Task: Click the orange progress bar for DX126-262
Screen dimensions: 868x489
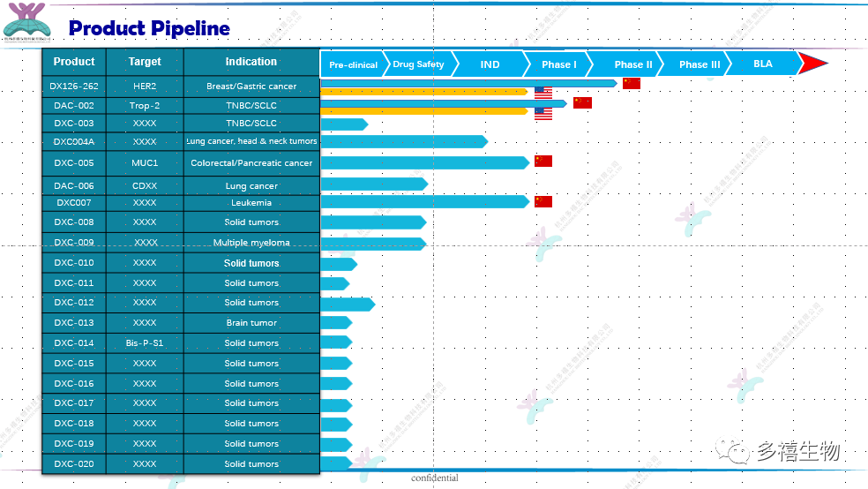Action: (423, 91)
